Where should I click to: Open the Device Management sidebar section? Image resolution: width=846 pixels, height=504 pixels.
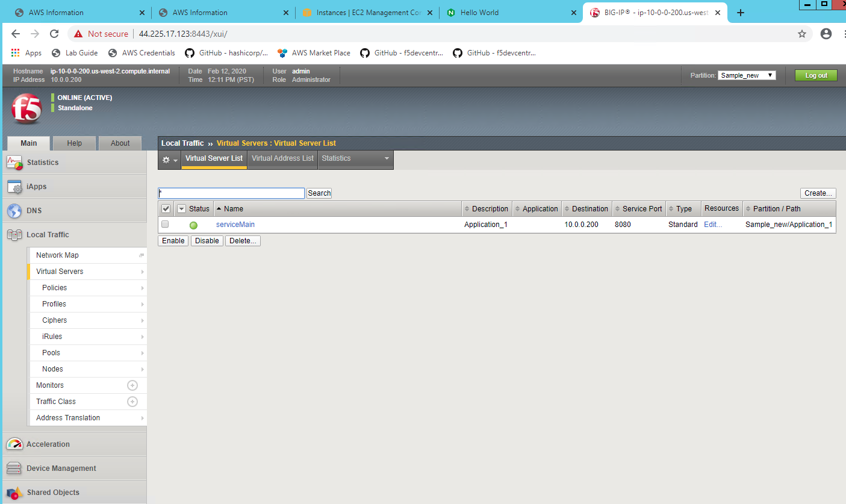click(73, 468)
